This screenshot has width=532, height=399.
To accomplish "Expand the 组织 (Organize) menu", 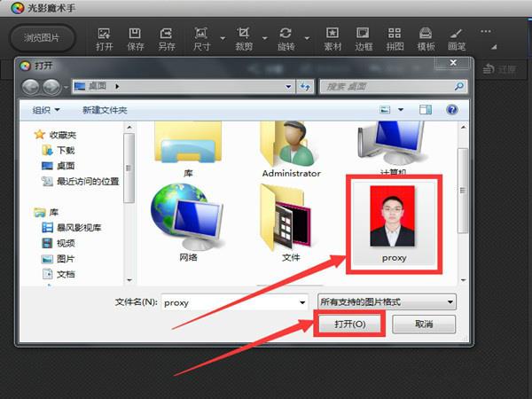I will [x=46, y=110].
